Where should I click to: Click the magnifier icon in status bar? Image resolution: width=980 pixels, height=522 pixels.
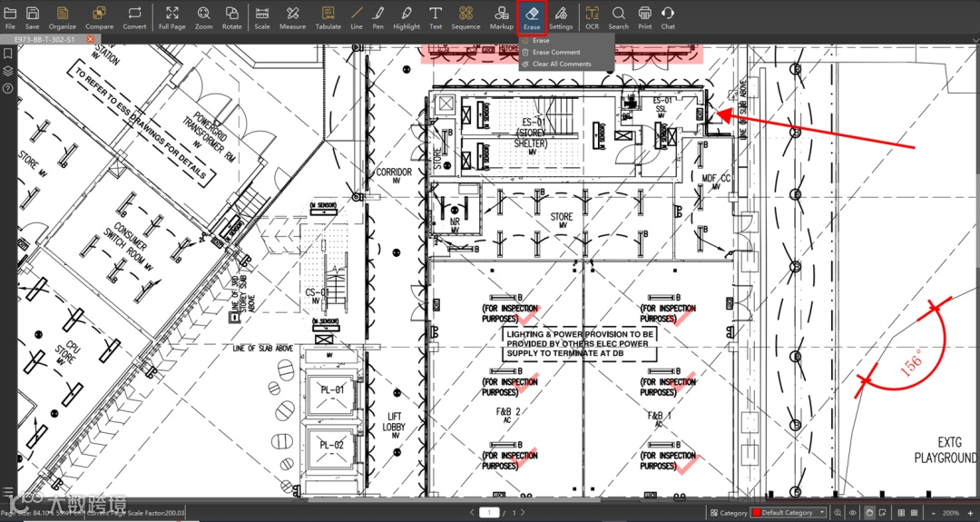pyautogui.click(x=838, y=513)
